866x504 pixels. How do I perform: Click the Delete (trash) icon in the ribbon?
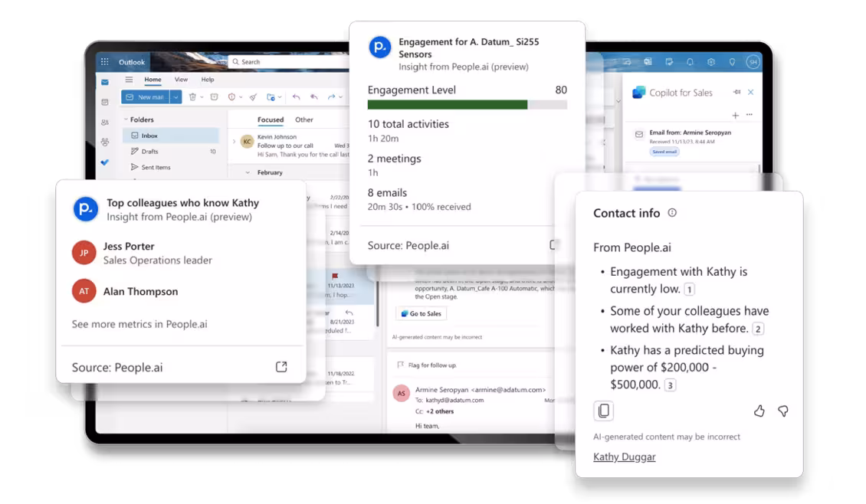[192, 97]
